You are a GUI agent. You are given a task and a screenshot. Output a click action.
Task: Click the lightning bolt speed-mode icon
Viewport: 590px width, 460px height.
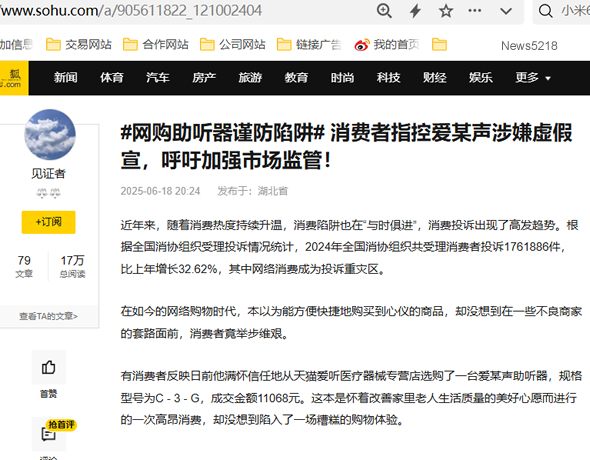(415, 11)
